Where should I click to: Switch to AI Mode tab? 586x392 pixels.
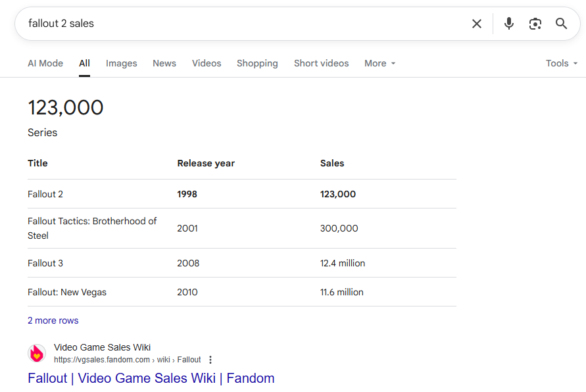click(45, 63)
